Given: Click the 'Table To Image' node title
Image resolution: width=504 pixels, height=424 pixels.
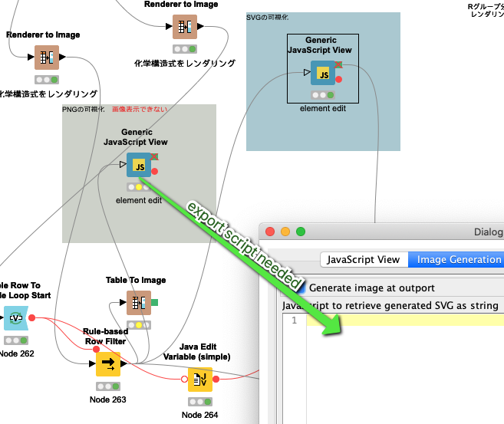Looking at the screenshot, I should coord(136,281).
